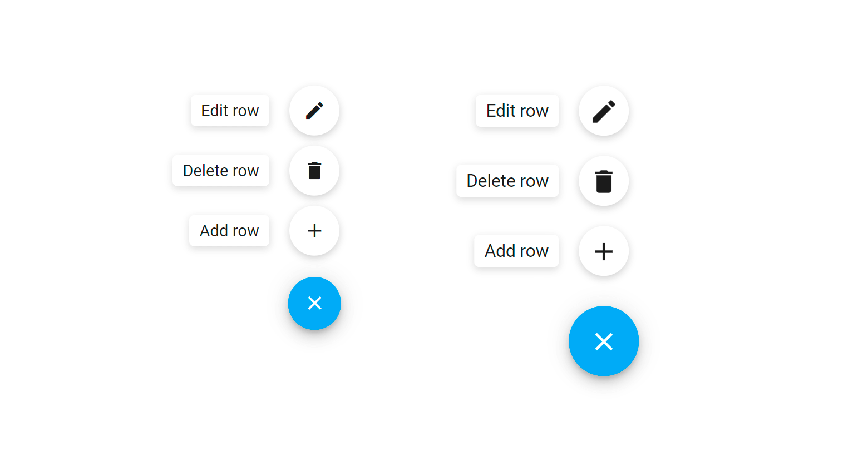Click the Delete row label on the right
The image size is (868, 456).
pyautogui.click(x=507, y=181)
